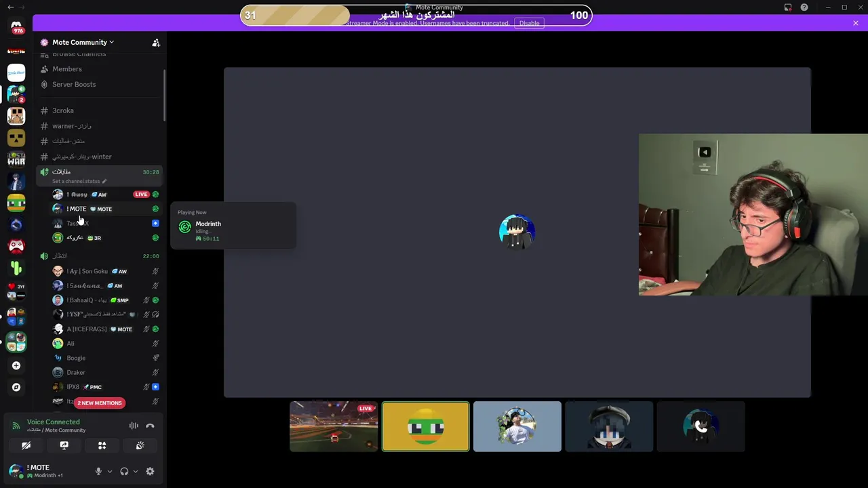Image resolution: width=868 pixels, height=488 pixels.
Task: Open the Activities shapes icon
Action: click(102, 445)
